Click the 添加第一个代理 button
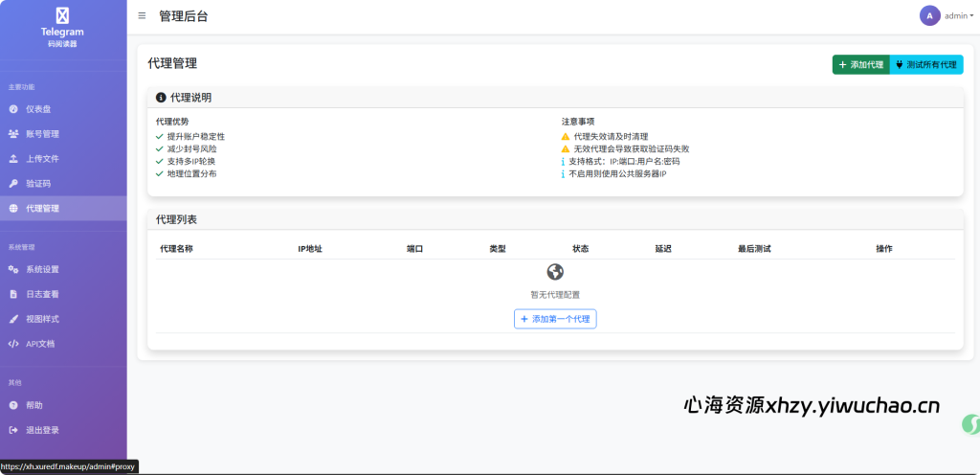 point(555,318)
